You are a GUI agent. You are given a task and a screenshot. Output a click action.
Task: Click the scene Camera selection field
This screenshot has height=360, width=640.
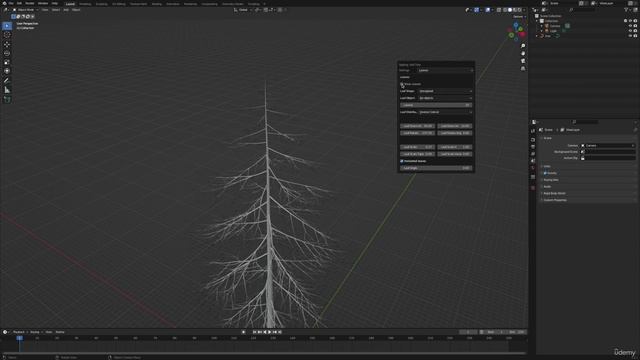pos(608,145)
